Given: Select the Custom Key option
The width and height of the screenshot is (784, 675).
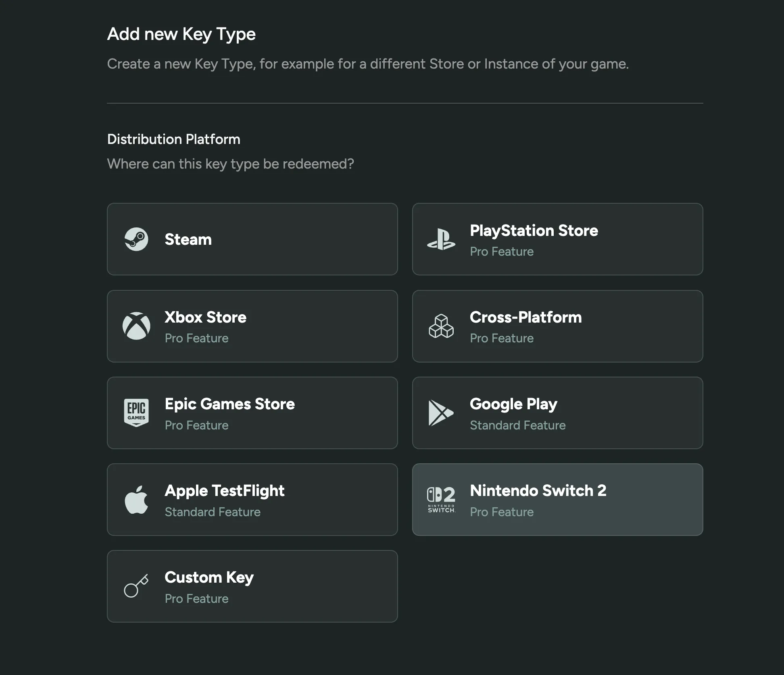Looking at the screenshot, I should click(x=252, y=586).
